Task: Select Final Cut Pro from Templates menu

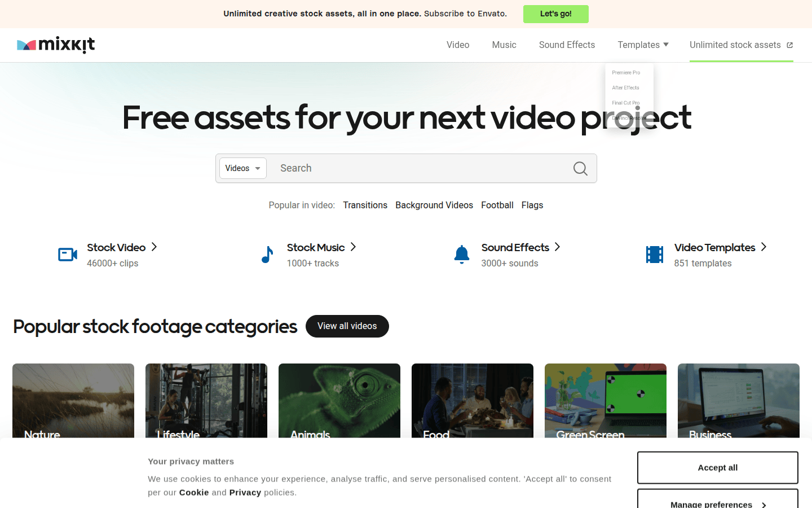Action: 626,103
